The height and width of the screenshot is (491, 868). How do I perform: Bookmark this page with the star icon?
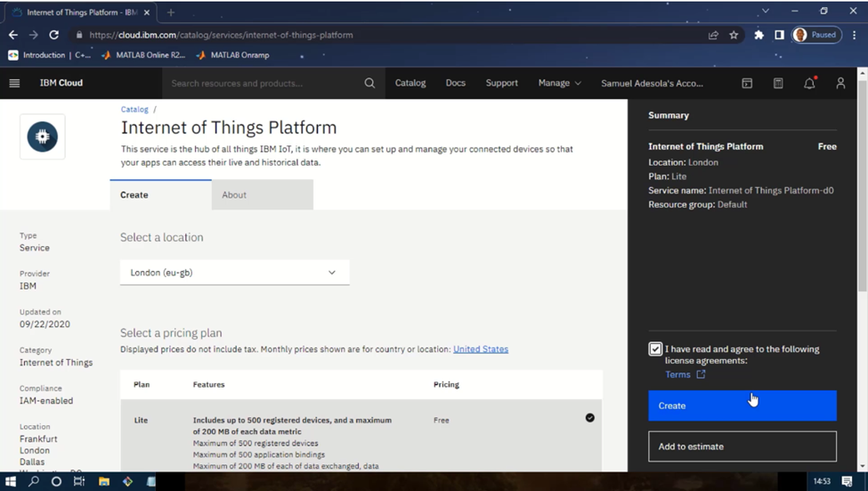pyautogui.click(x=734, y=35)
